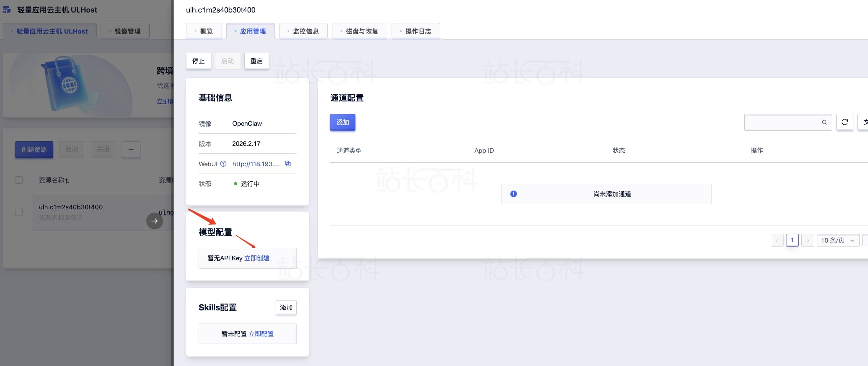Sort by the 资源名称 sort icon
This screenshot has height=366, width=868.
pos(67,180)
